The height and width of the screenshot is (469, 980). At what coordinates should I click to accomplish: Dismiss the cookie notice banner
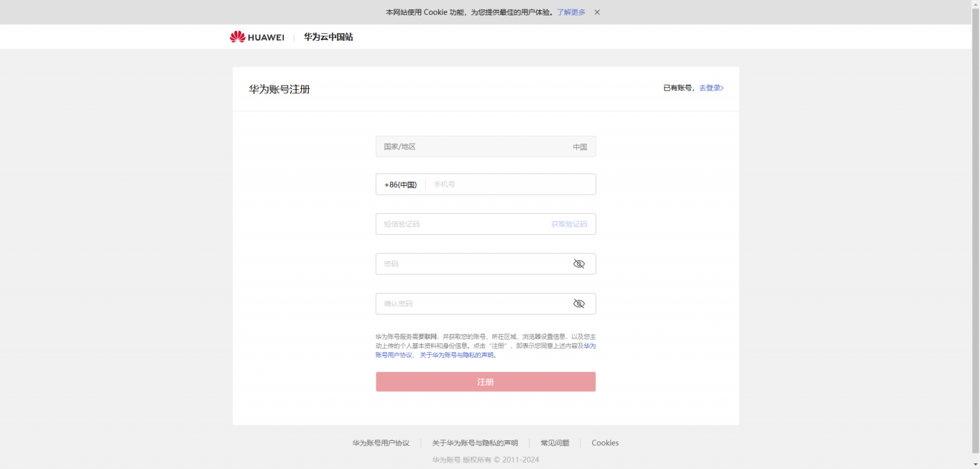coord(597,12)
